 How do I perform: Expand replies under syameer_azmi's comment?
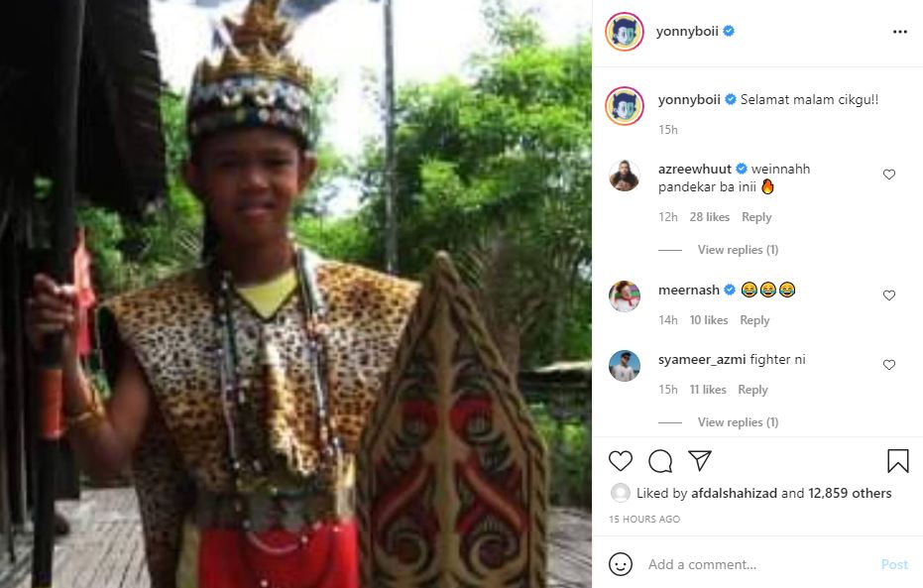coord(739,422)
